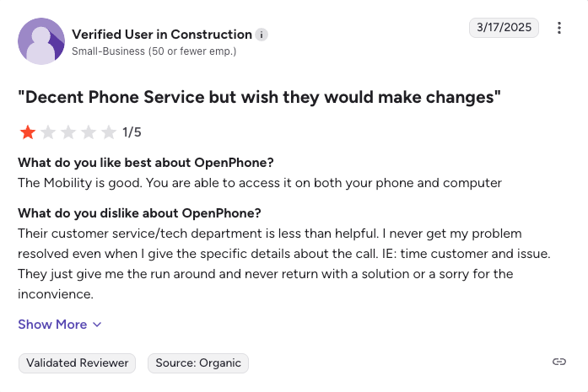The image size is (588, 392).
Task: Open the three-dot more options menu
Action: pyautogui.click(x=559, y=28)
